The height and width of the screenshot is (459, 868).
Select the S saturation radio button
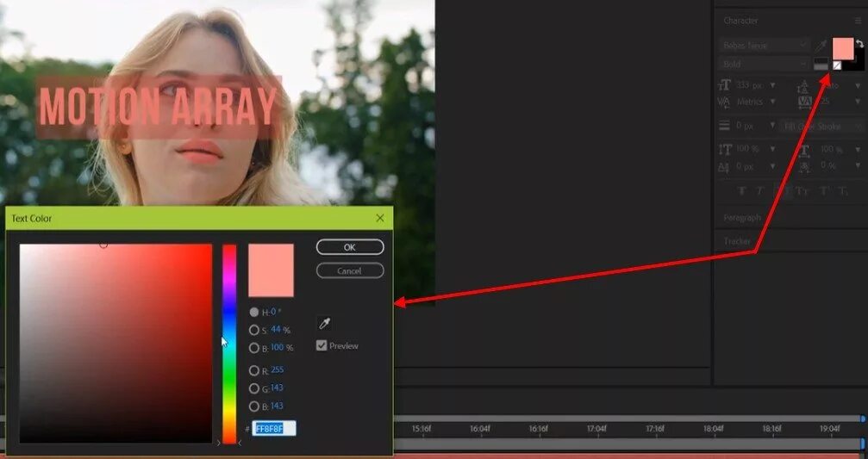pos(254,330)
